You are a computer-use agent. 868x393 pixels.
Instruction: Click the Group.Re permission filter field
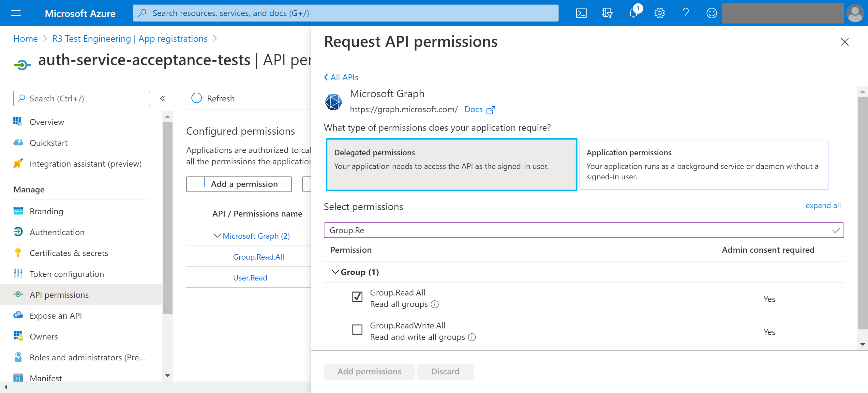[x=584, y=230]
